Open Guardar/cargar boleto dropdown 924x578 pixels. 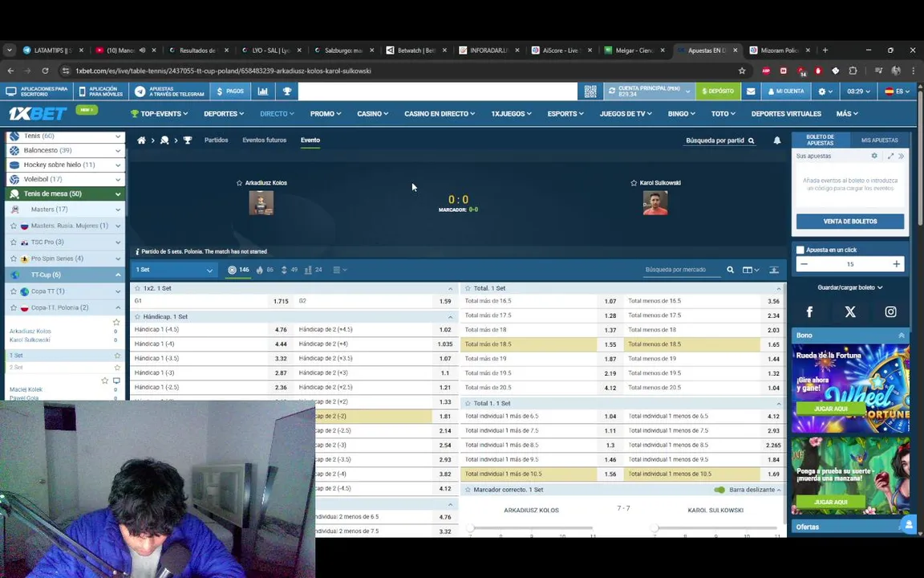[x=849, y=287]
